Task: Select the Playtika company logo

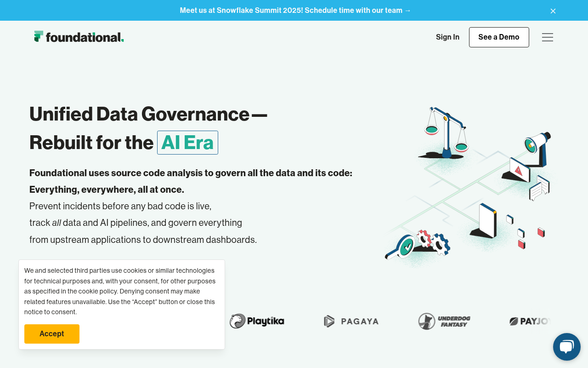Action: tap(257, 321)
